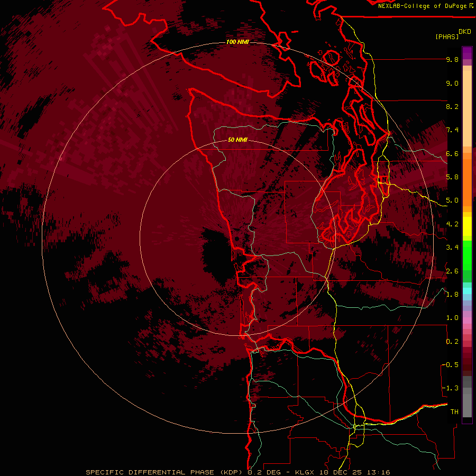Click the 4.2 scale value
This screenshot has width=476, height=476.
[452, 224]
